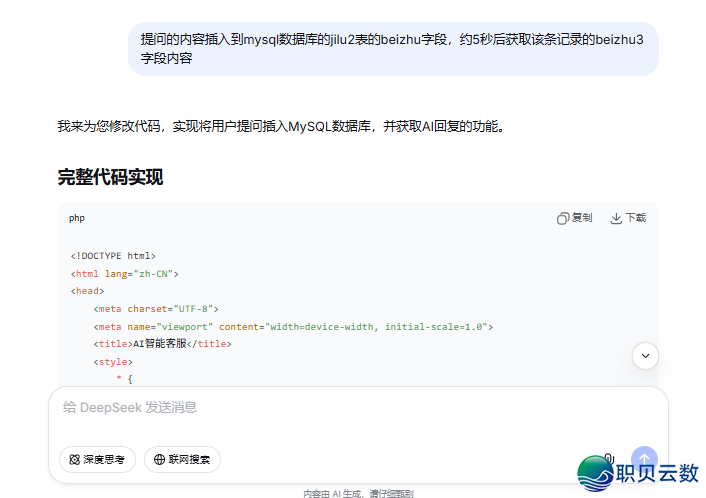The height and width of the screenshot is (498, 706).
Task: Click the user's question message bubble
Action: pyautogui.click(x=393, y=49)
